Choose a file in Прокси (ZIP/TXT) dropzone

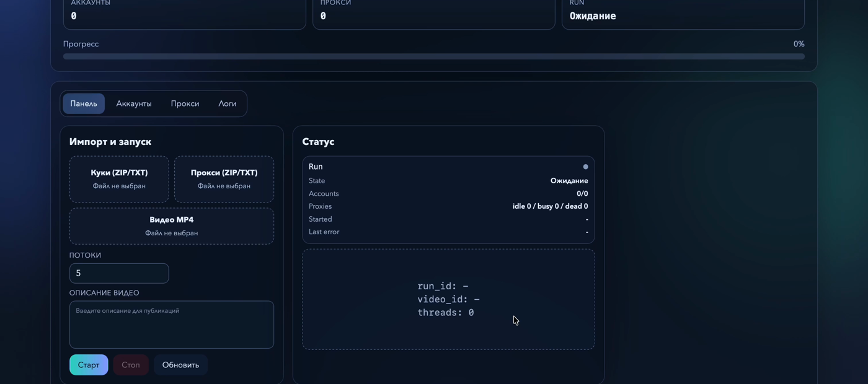(x=224, y=179)
